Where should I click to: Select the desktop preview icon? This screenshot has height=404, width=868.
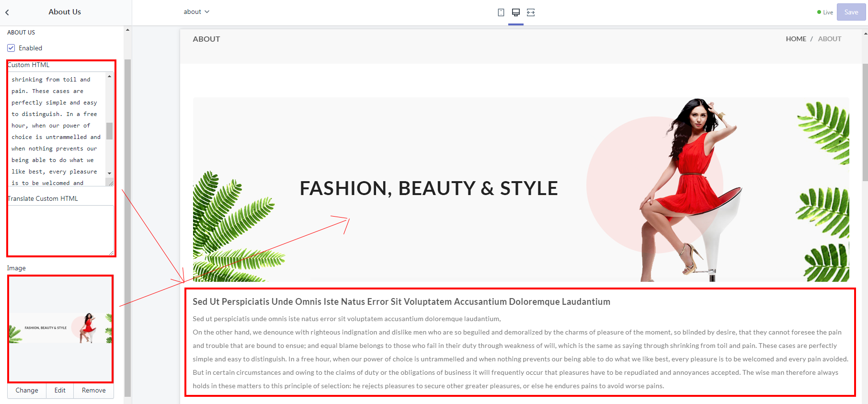click(x=516, y=12)
